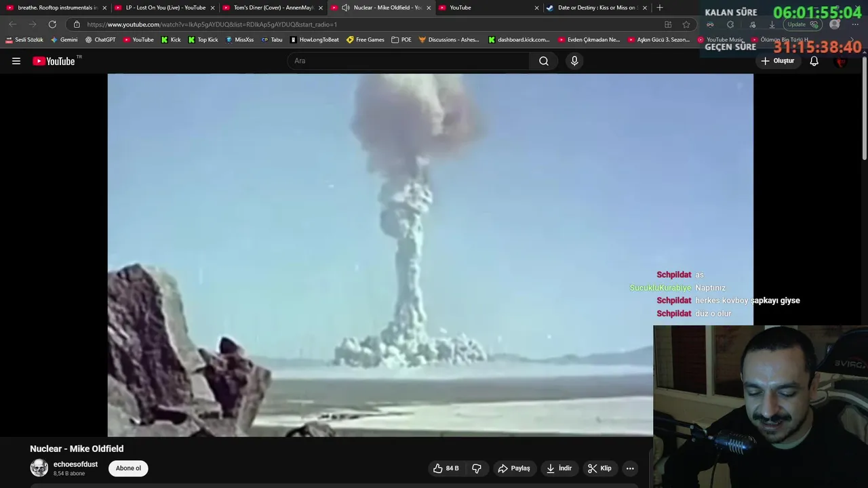Click the YouTube search magnifier button
The height and width of the screenshot is (488, 868).
click(x=544, y=61)
